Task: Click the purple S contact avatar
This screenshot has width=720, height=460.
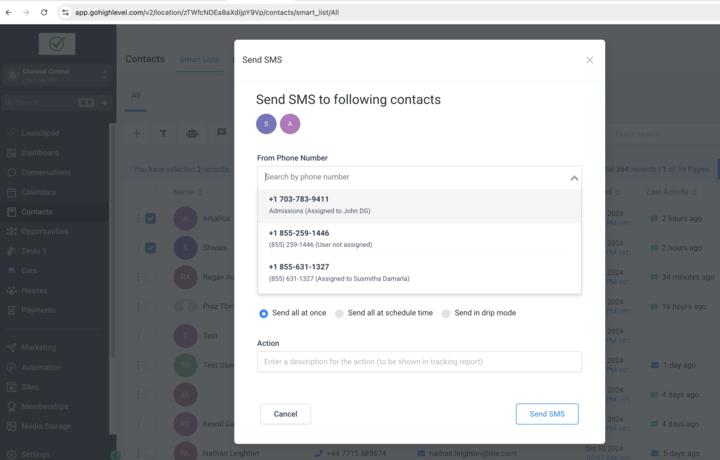Action: coord(266,124)
